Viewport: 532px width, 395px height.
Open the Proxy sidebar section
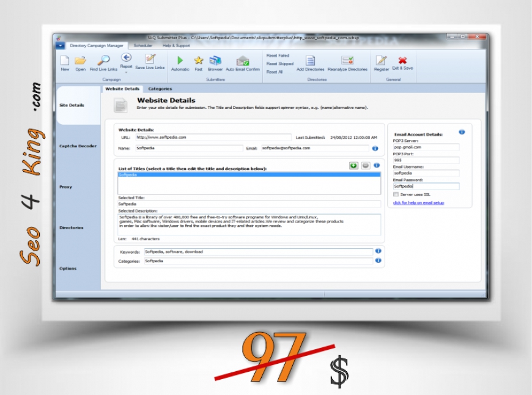coord(65,186)
